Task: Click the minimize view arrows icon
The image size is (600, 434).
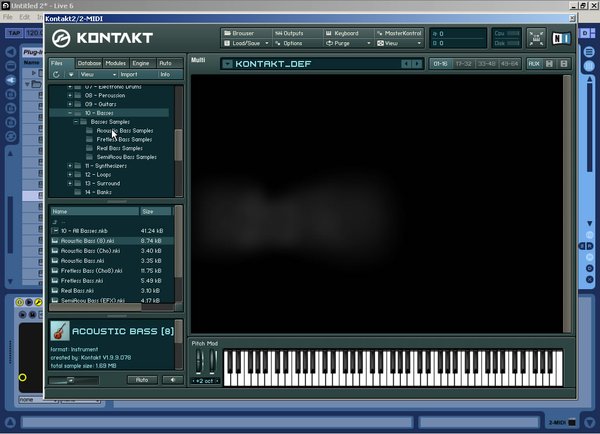Action: click(536, 38)
